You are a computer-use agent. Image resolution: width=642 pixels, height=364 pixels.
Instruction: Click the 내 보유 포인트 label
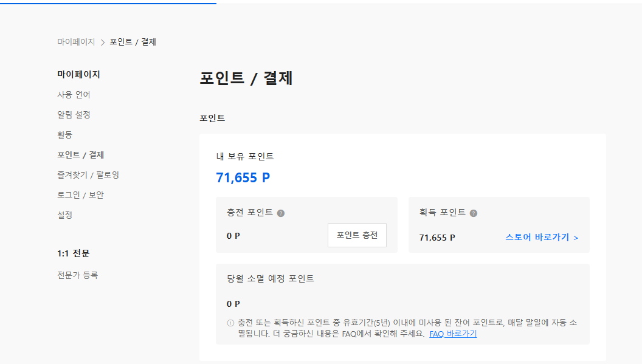[x=245, y=156]
